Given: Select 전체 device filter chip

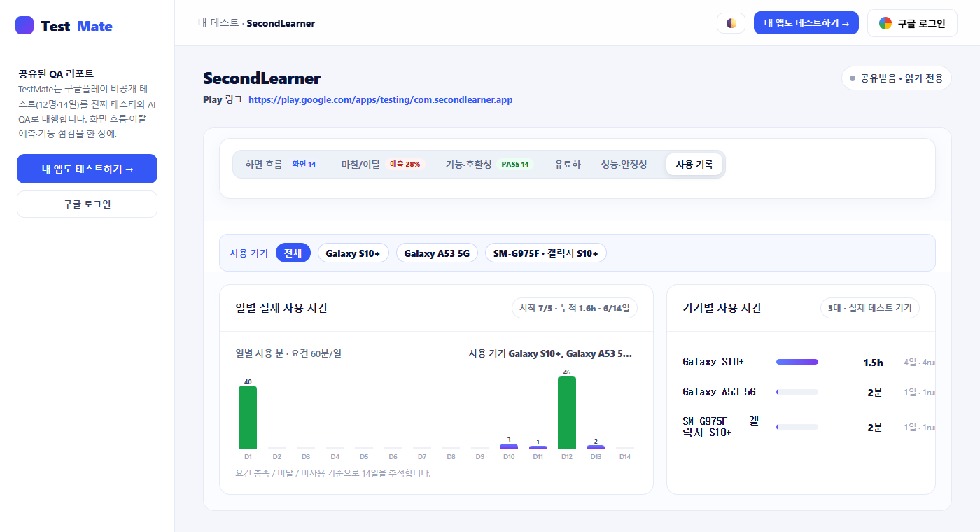Looking at the screenshot, I should [293, 253].
